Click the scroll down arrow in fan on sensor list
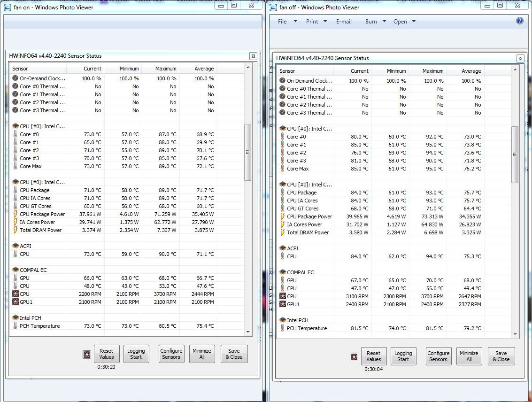 pos(247,332)
